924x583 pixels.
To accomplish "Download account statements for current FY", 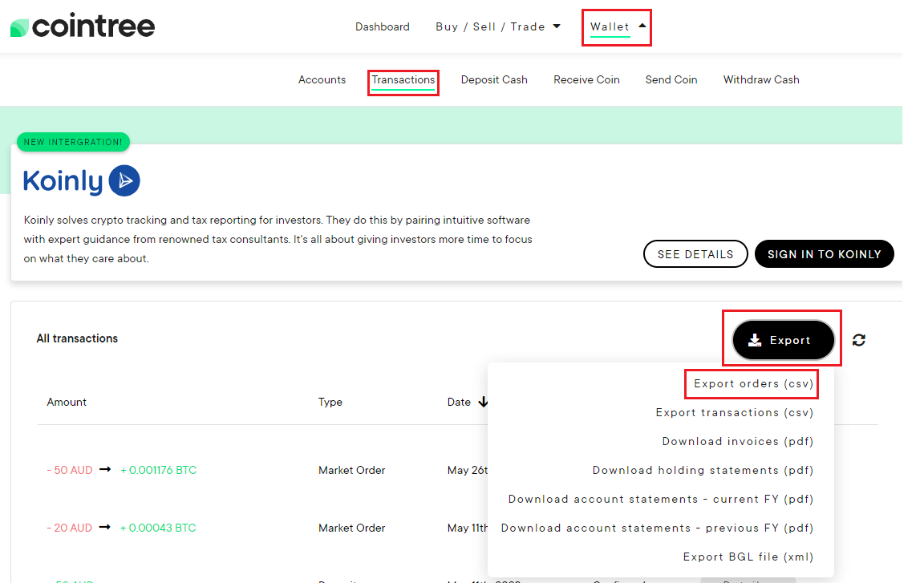I will 661,499.
